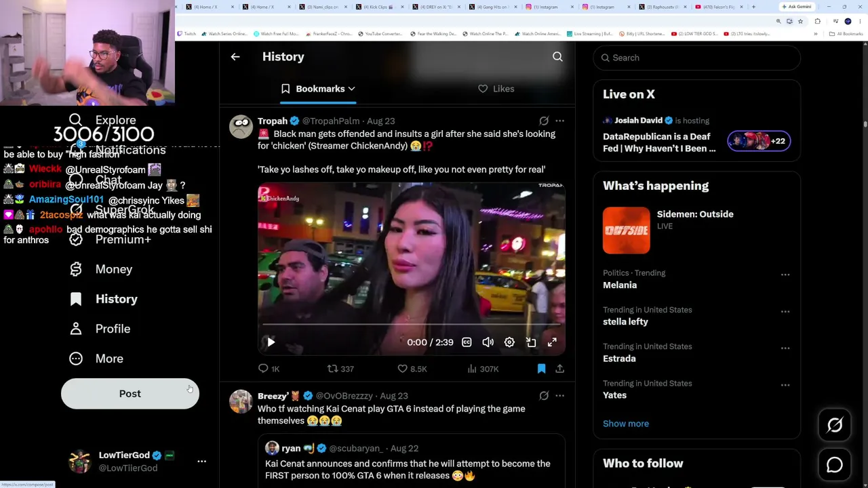Open more options for stella lefty trend
The image size is (868, 488).
(x=785, y=311)
